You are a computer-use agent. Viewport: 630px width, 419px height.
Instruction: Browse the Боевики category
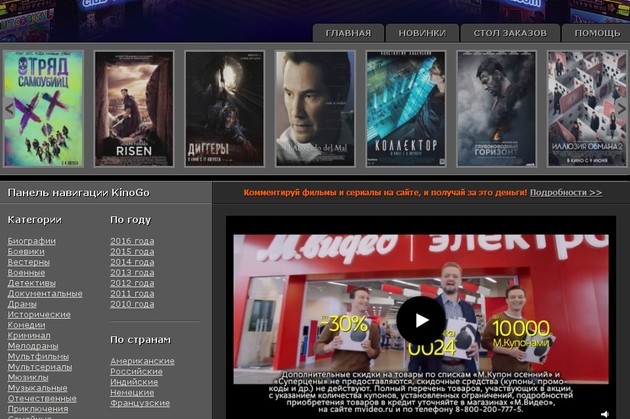click(26, 252)
